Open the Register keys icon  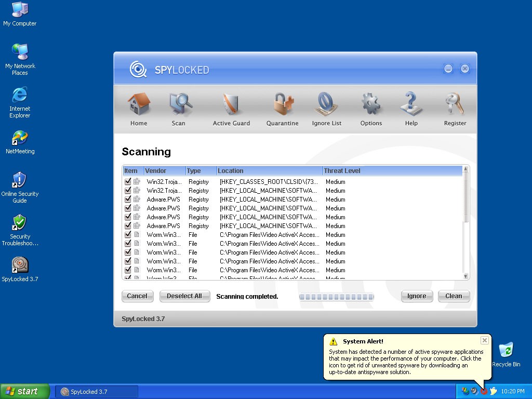click(x=455, y=104)
